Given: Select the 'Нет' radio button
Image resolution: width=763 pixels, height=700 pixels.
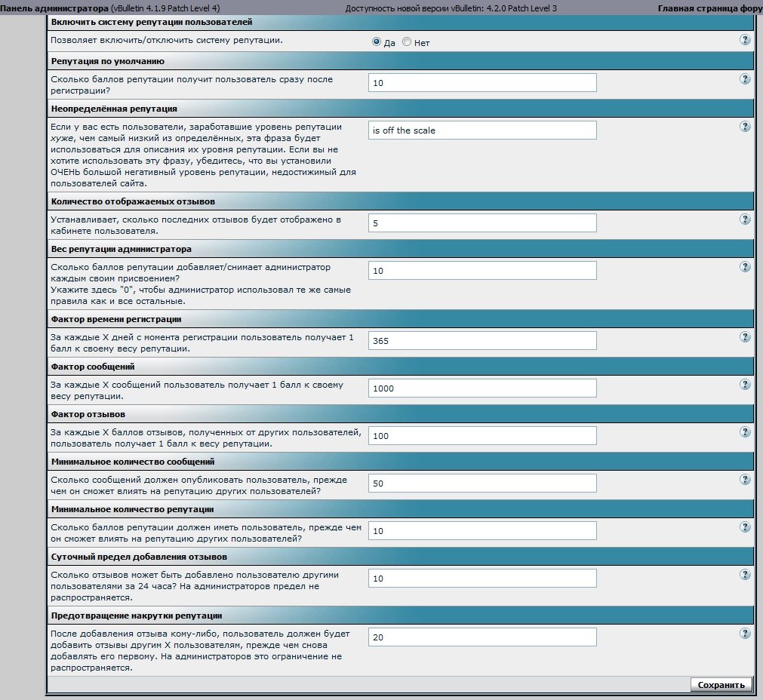Looking at the screenshot, I should click(x=407, y=42).
